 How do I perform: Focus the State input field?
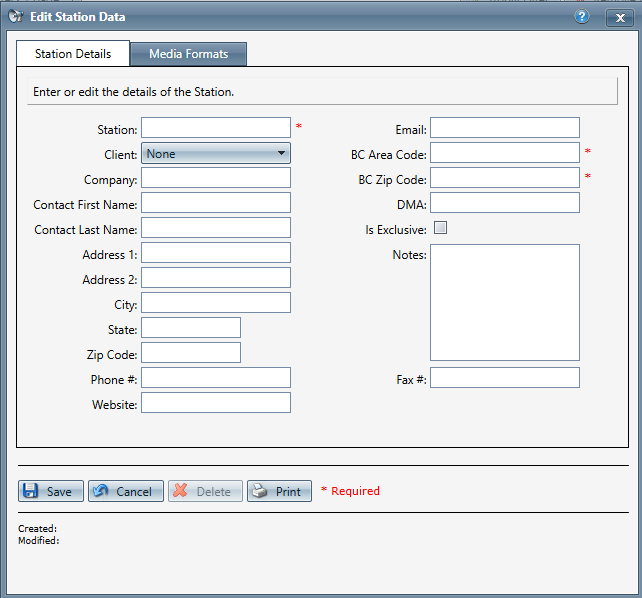(191, 327)
